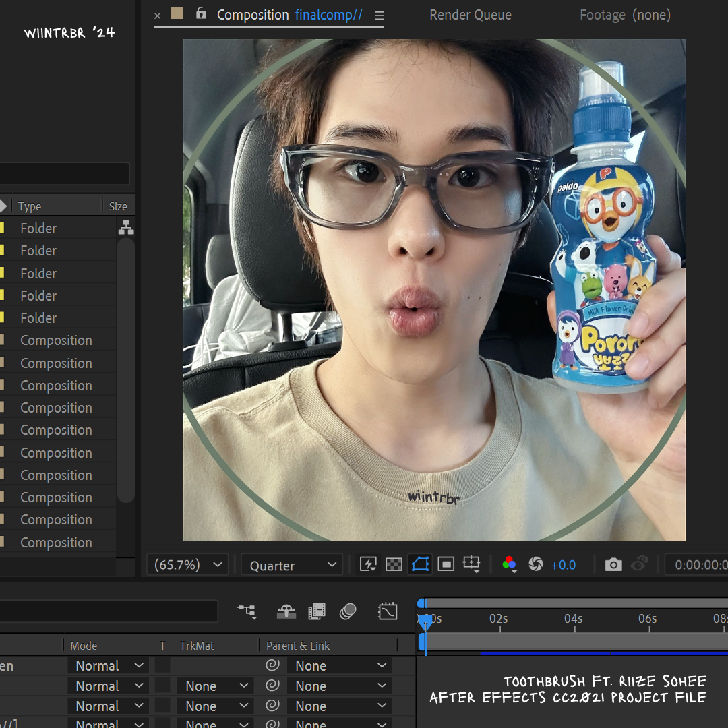Click the Parent & Link column header
728x728 pixels.
(x=298, y=645)
